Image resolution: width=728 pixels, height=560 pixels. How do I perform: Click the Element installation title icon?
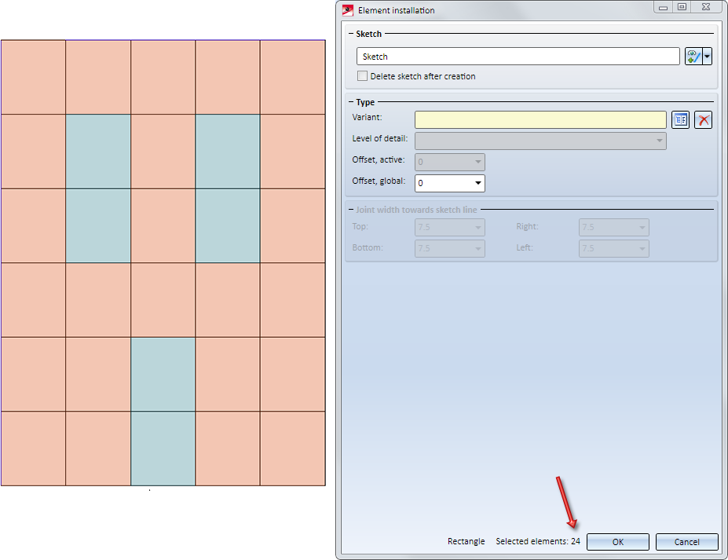click(x=348, y=10)
